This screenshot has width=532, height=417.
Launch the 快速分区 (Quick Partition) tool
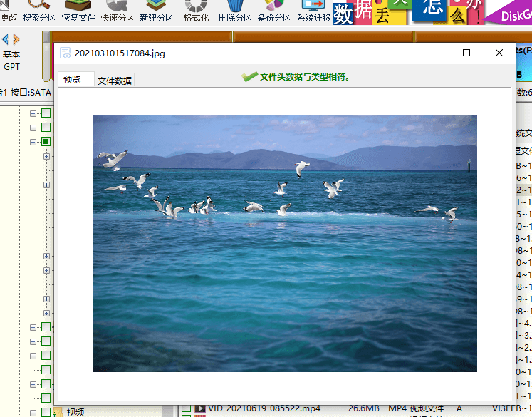point(118,11)
